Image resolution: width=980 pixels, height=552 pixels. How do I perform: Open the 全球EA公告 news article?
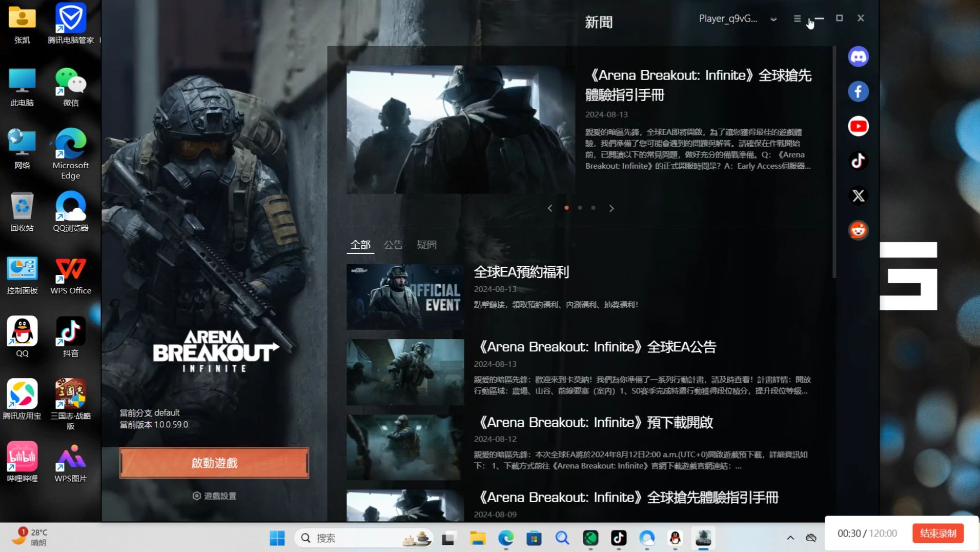(595, 347)
